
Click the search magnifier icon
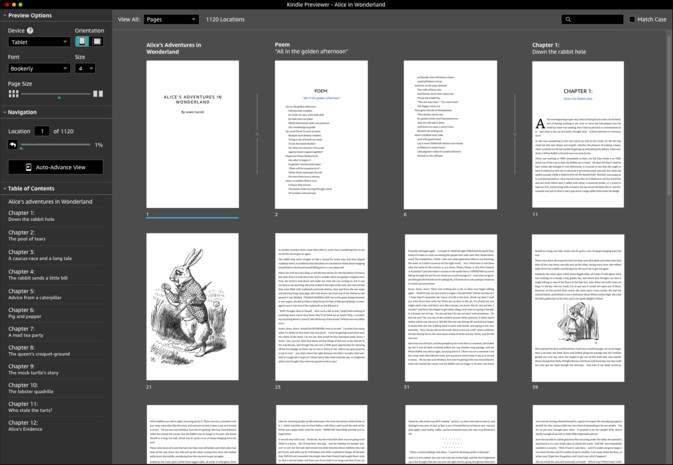click(568, 19)
